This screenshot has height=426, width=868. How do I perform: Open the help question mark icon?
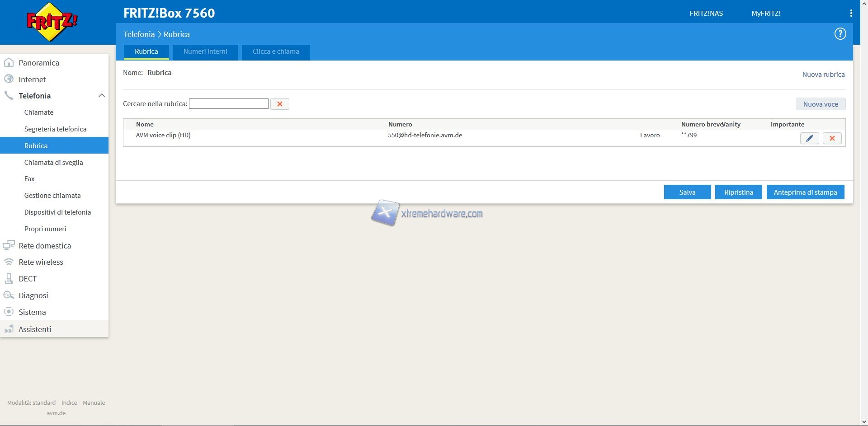click(x=840, y=34)
